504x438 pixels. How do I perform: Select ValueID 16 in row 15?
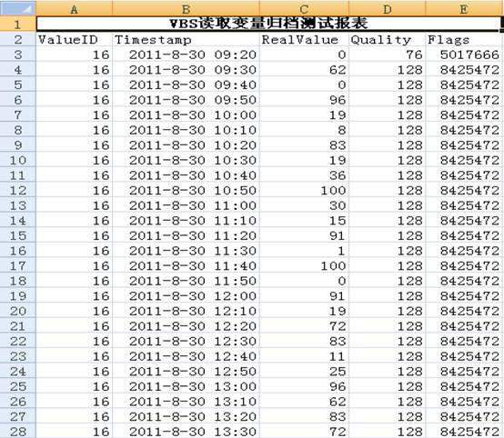(x=75, y=235)
